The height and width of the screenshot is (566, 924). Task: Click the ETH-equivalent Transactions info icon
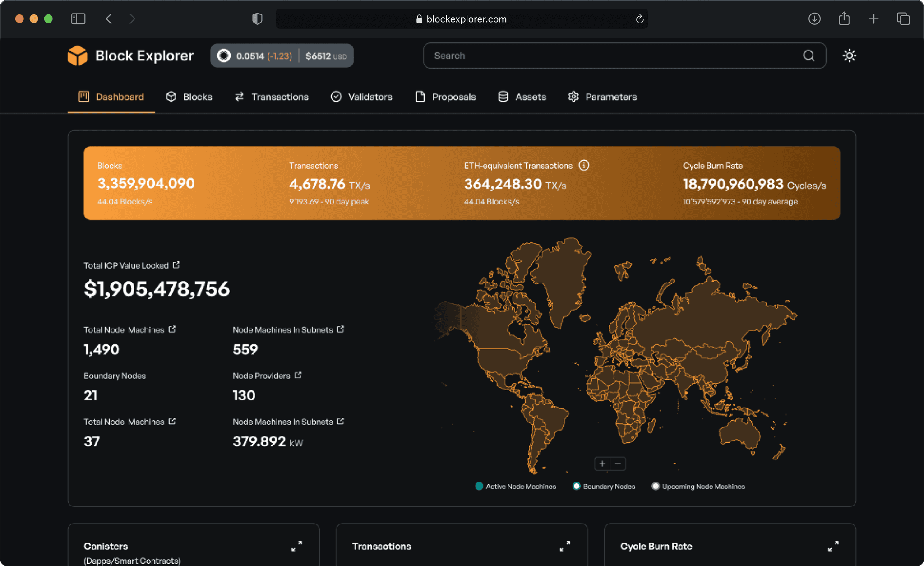coord(584,166)
